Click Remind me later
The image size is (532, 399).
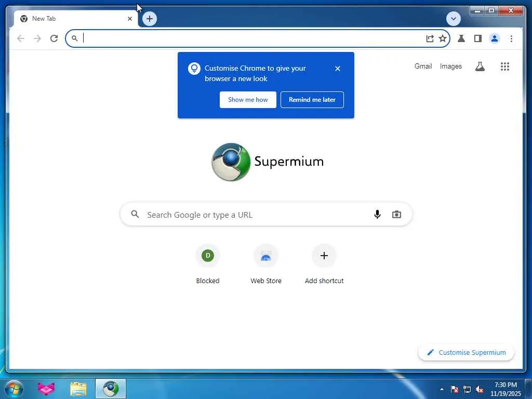click(312, 100)
